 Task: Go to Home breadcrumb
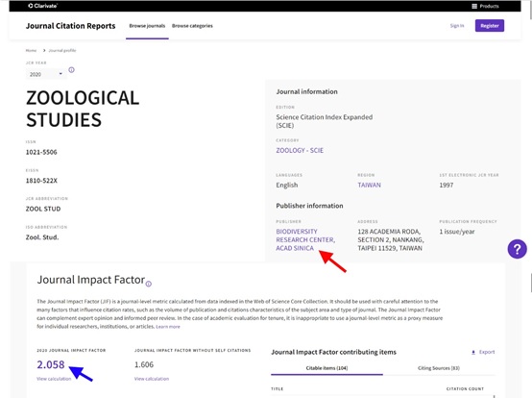(31, 51)
